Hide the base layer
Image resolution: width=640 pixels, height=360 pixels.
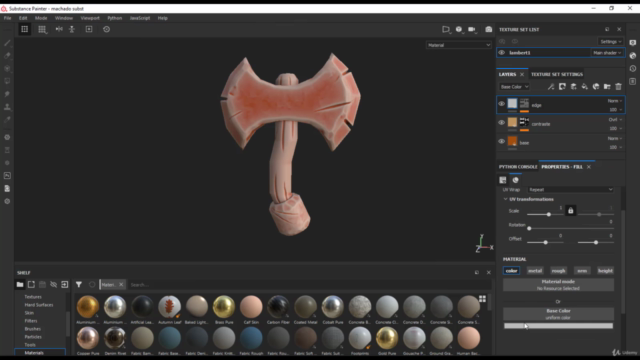point(502,141)
